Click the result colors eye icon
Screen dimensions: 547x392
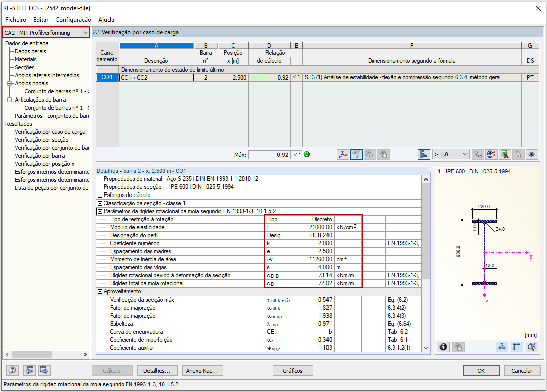click(491, 154)
